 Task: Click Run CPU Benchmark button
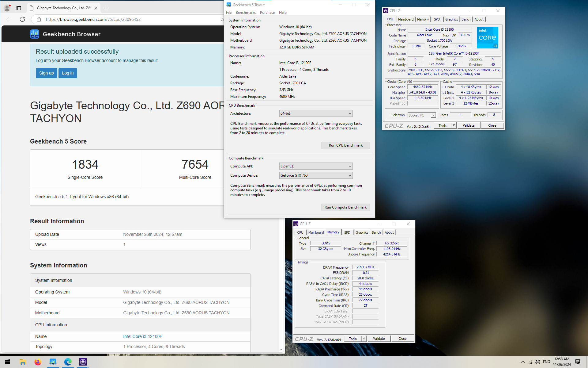345,145
